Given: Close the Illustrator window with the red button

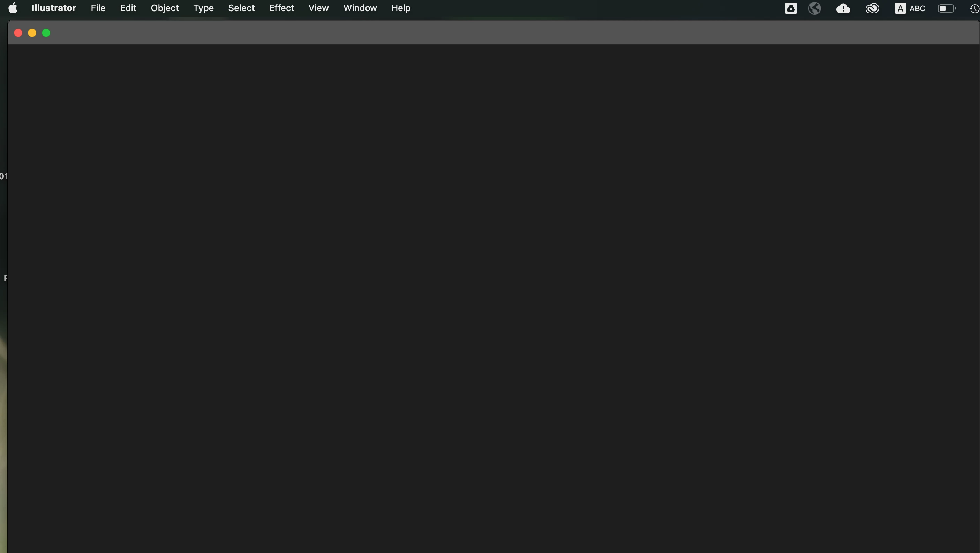Looking at the screenshot, I should 18,33.
